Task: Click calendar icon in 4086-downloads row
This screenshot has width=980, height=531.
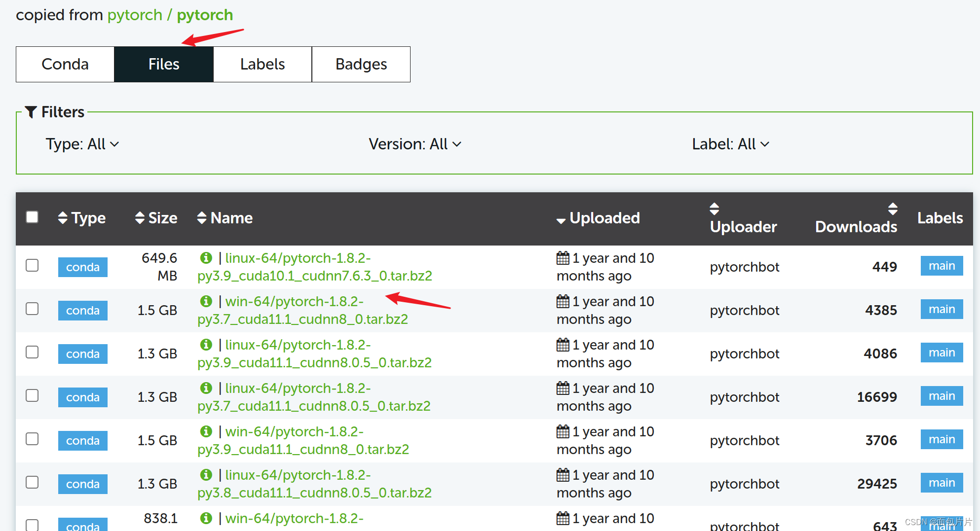Action: point(563,345)
